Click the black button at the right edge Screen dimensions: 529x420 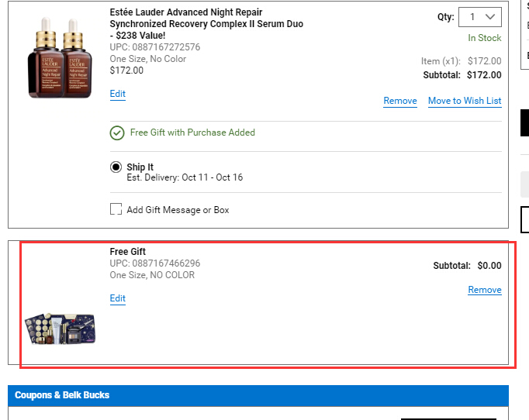pyautogui.click(x=524, y=122)
